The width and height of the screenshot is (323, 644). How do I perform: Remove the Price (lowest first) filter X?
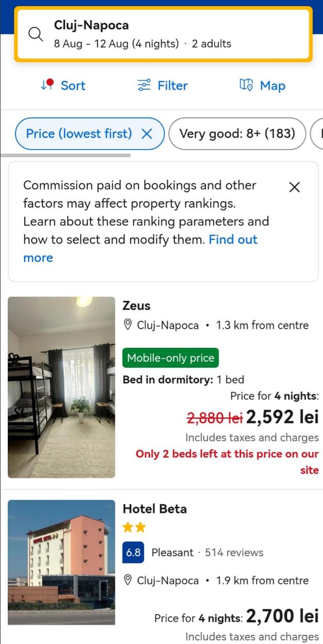pos(147,134)
